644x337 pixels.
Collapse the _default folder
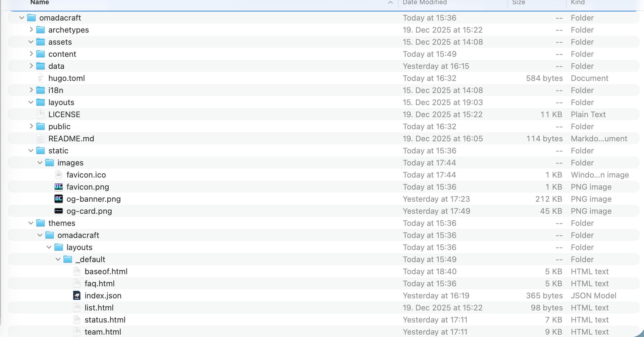click(x=58, y=259)
